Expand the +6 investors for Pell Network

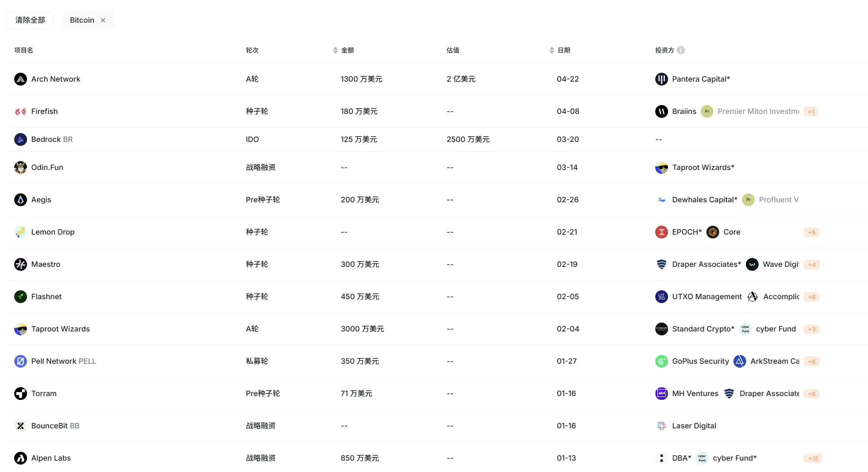[x=812, y=361]
